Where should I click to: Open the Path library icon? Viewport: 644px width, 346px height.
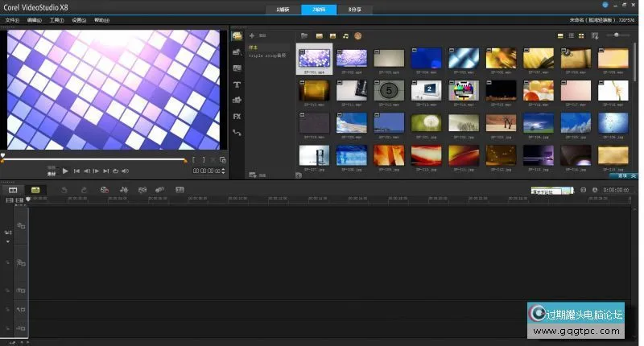pyautogui.click(x=237, y=131)
